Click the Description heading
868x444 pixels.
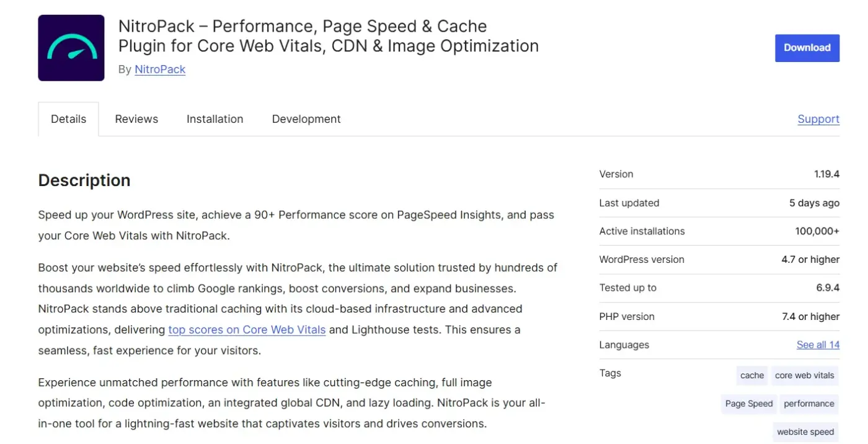click(x=84, y=180)
